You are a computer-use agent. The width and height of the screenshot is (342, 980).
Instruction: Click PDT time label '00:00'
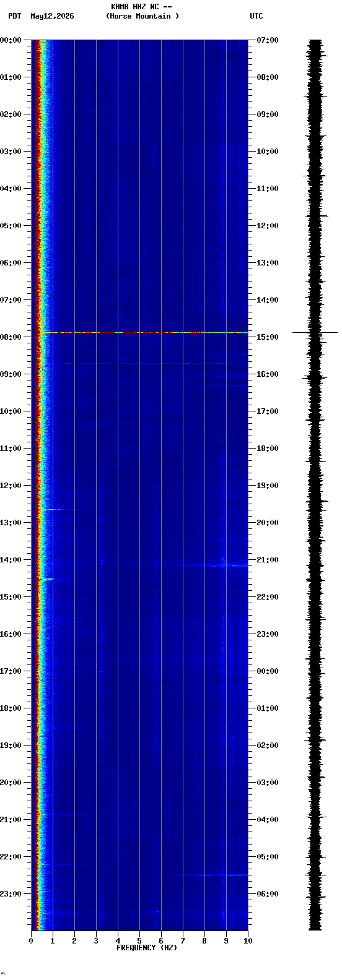[11, 40]
